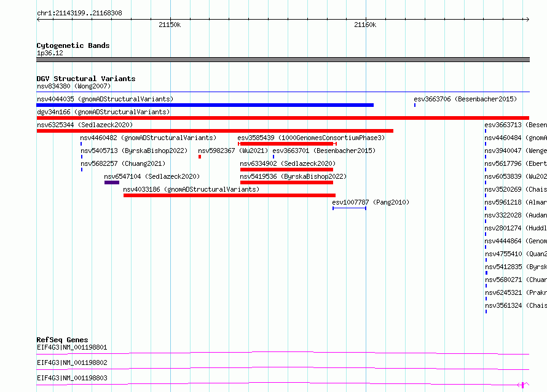547x392 pixels.
Task: Open the nsv3520269 variant entry
Action: coord(516,189)
